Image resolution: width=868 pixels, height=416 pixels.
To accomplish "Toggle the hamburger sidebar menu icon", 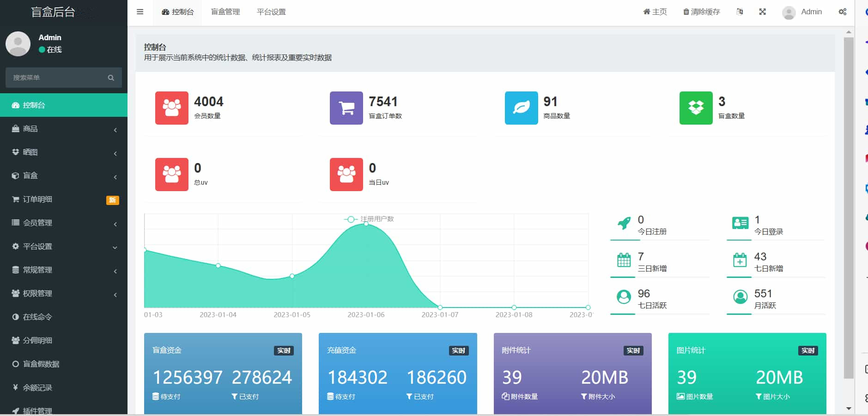I will click(140, 12).
